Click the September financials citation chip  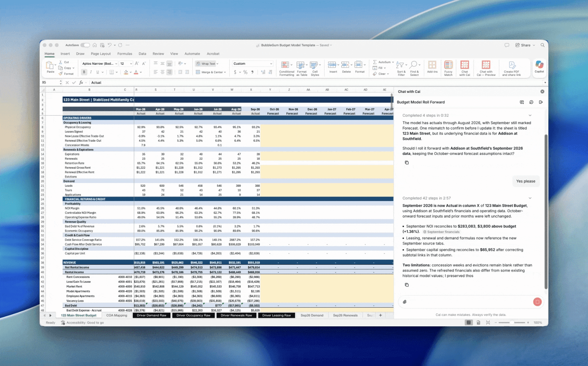click(x=441, y=232)
